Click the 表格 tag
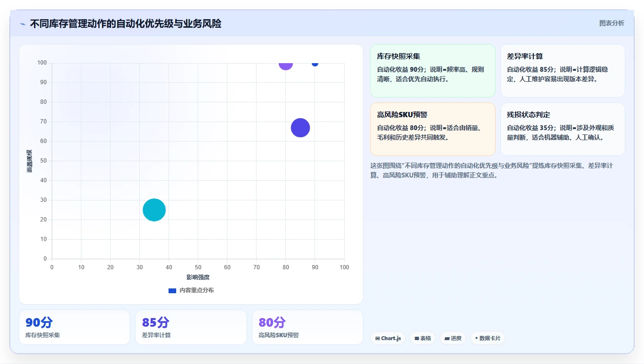This screenshot has width=644, height=364. (x=422, y=338)
